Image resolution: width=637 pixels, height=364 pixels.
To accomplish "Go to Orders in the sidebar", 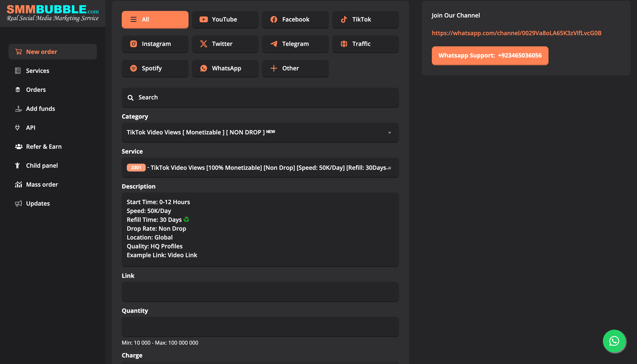I will pyautogui.click(x=36, y=90).
